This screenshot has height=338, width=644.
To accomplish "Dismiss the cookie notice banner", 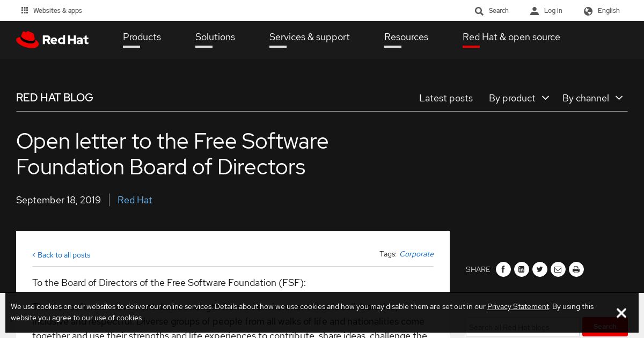I will [621, 313].
